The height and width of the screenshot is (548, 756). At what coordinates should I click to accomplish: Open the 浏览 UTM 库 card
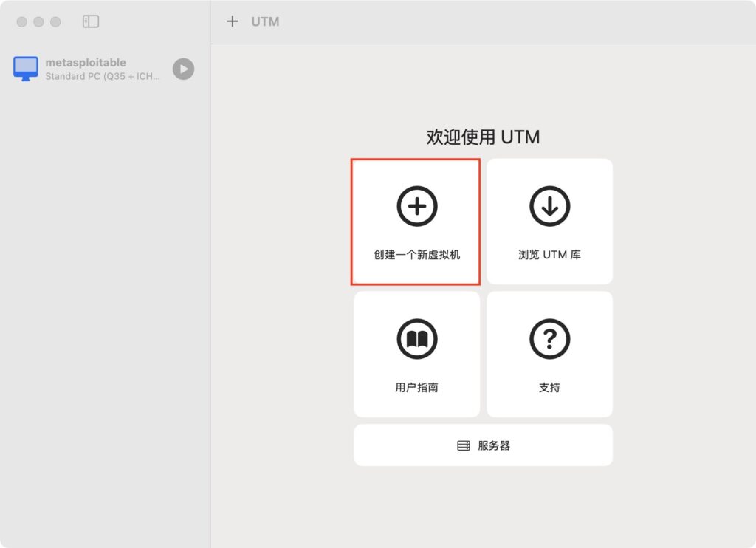click(549, 222)
